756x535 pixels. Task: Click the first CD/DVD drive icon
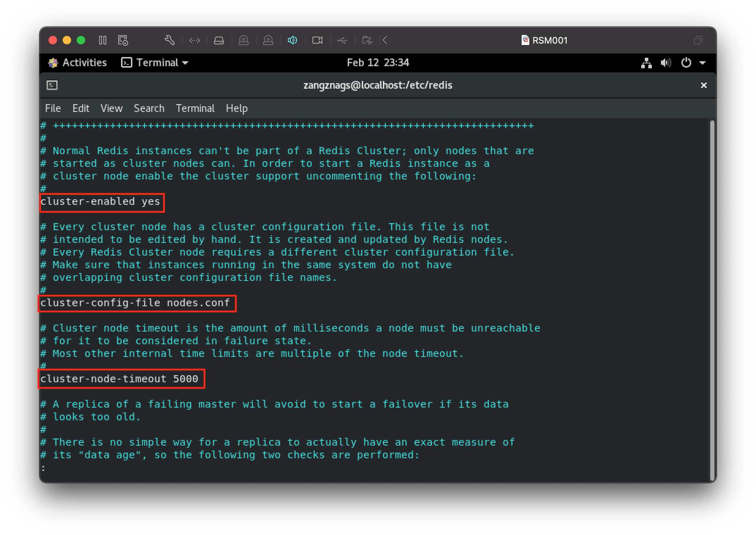244,40
